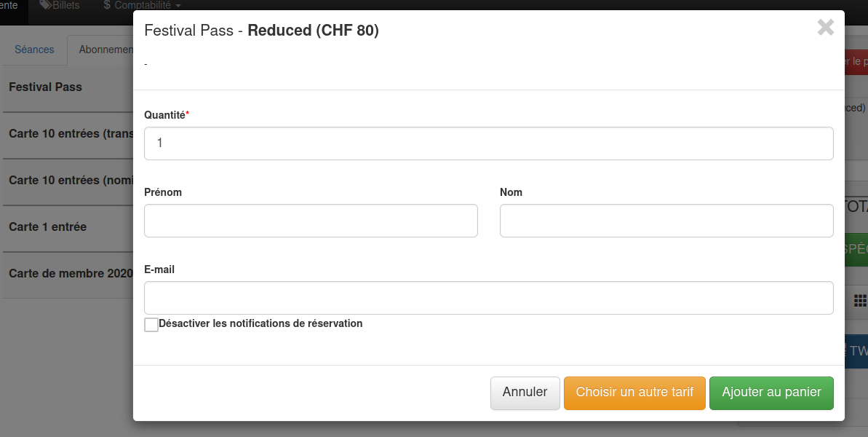
Task: Choose Carte de membre 2020 item
Action: 68,274
